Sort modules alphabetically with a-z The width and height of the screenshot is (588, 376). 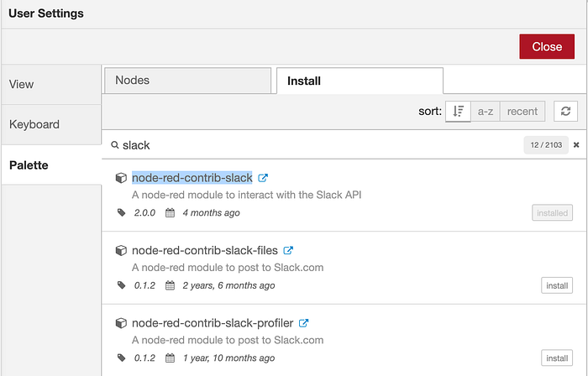tap(486, 112)
